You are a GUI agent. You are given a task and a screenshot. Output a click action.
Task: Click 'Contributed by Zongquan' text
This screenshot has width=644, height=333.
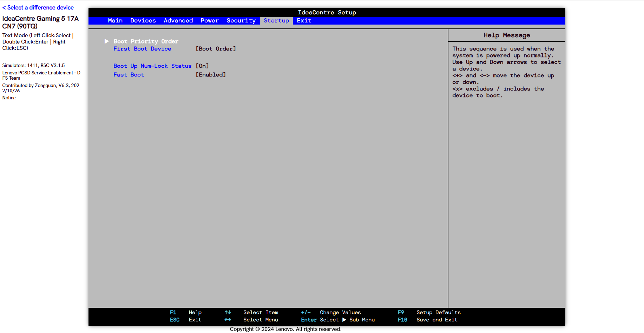click(x=41, y=88)
